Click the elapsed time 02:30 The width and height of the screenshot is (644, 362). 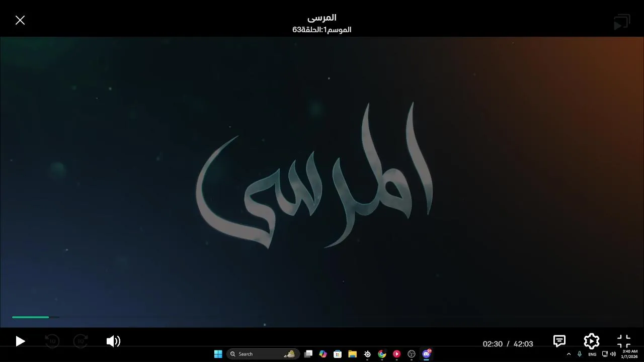(x=493, y=344)
